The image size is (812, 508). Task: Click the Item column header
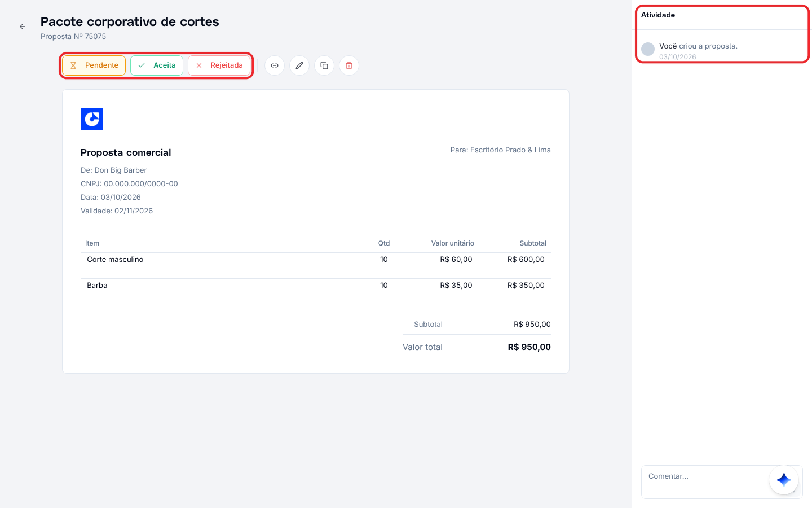pyautogui.click(x=92, y=243)
